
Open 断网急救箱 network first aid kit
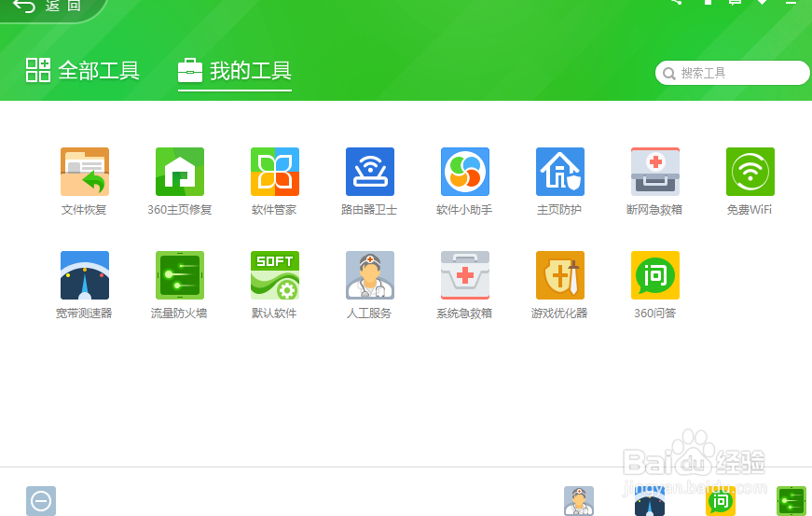click(x=655, y=172)
